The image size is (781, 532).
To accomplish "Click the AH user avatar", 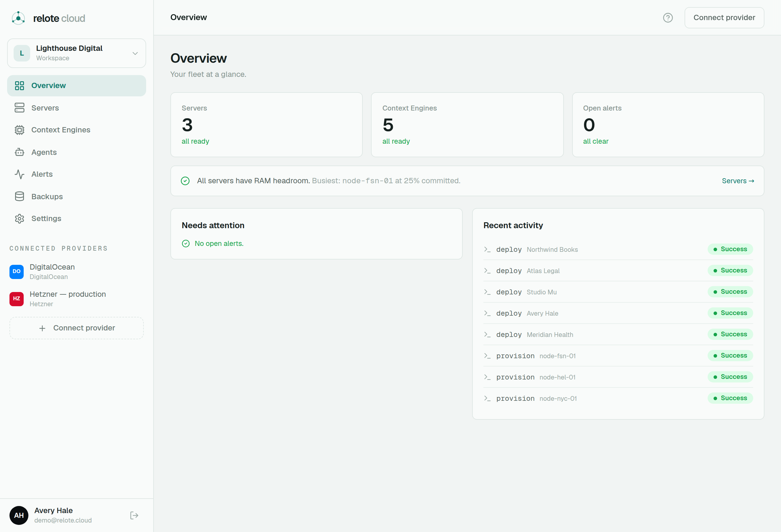I will pyautogui.click(x=19, y=515).
